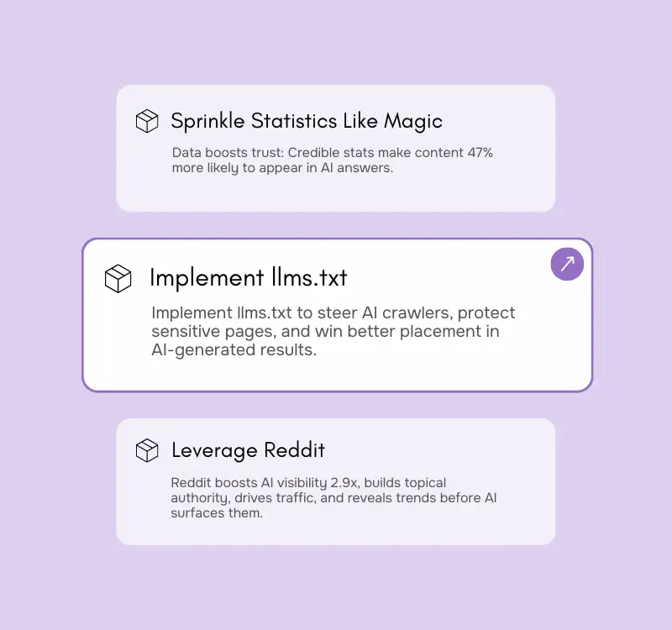Click the "AI-generated results." text line
The height and width of the screenshot is (630, 672).
point(234,349)
